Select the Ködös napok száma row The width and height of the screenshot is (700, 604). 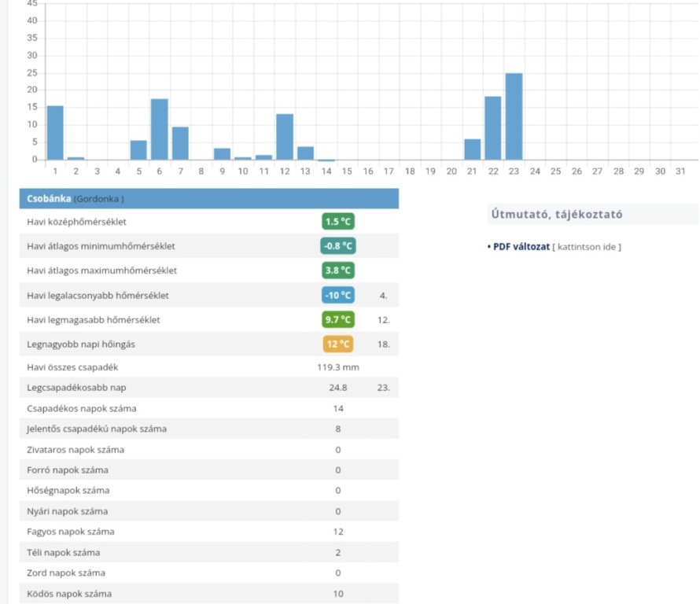[208, 593]
